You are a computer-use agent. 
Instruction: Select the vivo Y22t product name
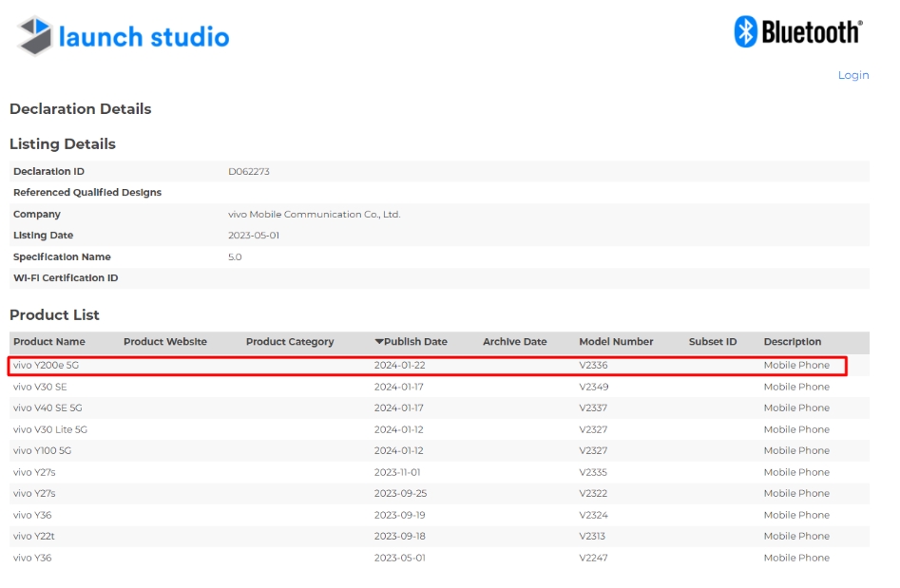click(x=34, y=537)
